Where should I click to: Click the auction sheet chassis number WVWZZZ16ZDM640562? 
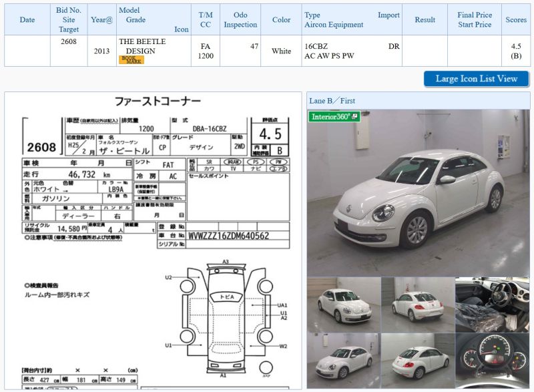coord(228,236)
